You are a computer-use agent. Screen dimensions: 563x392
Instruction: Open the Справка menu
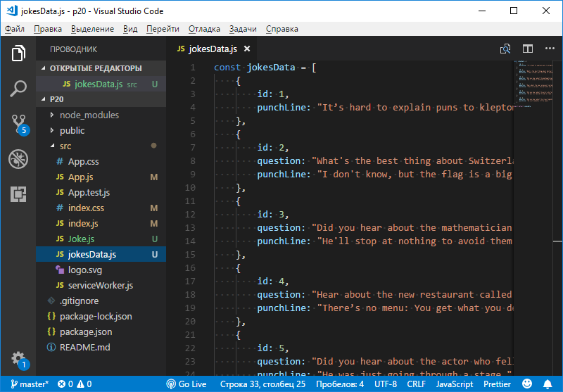[x=281, y=29]
